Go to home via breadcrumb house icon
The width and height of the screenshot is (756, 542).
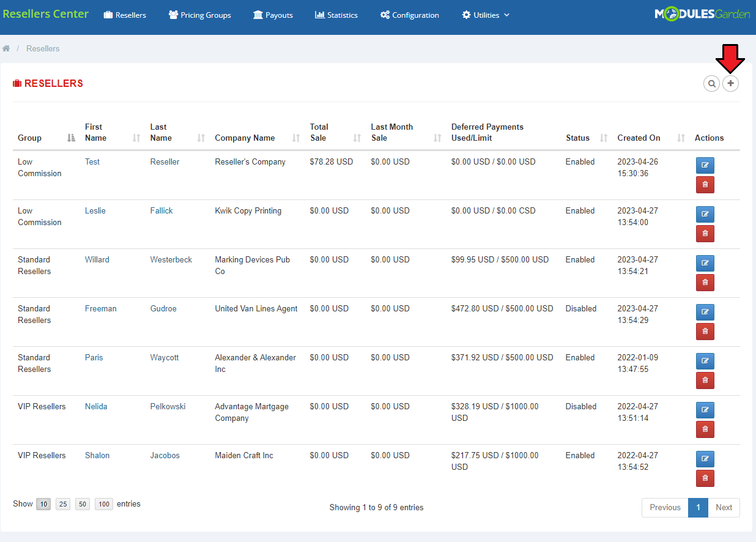pyautogui.click(x=6, y=48)
